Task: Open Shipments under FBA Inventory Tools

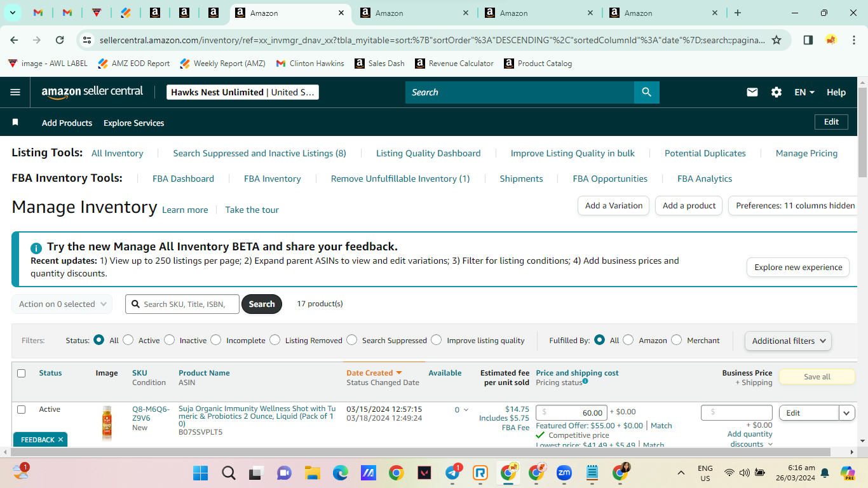Action: [521, 179]
